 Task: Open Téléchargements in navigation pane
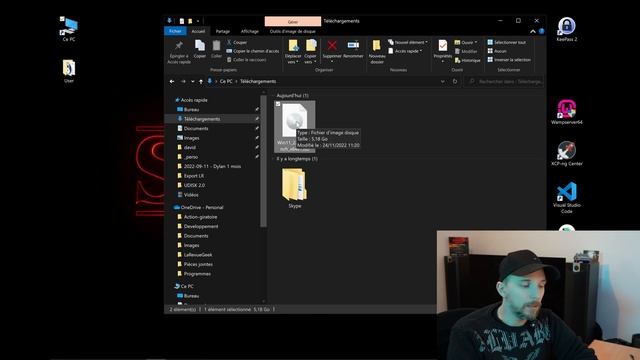pos(202,119)
